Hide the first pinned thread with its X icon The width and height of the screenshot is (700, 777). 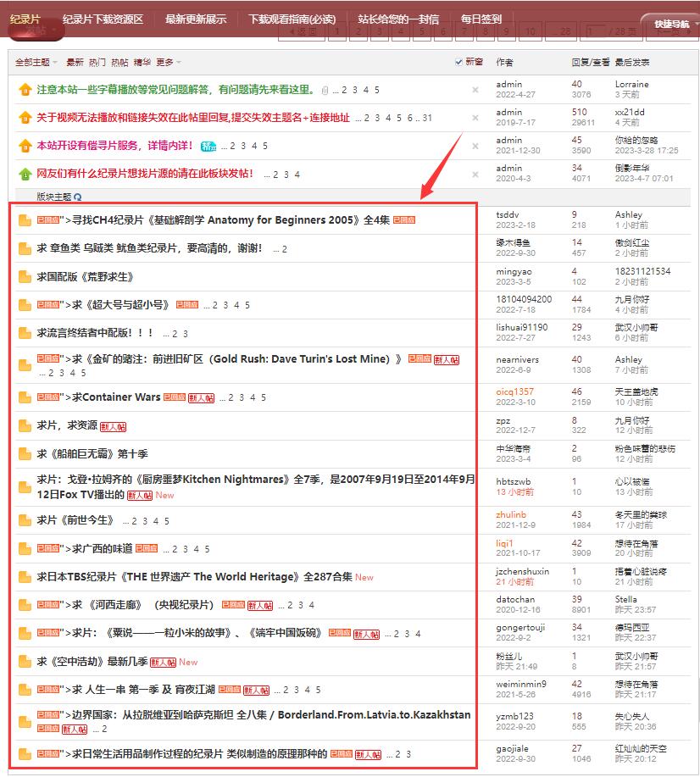click(x=475, y=90)
